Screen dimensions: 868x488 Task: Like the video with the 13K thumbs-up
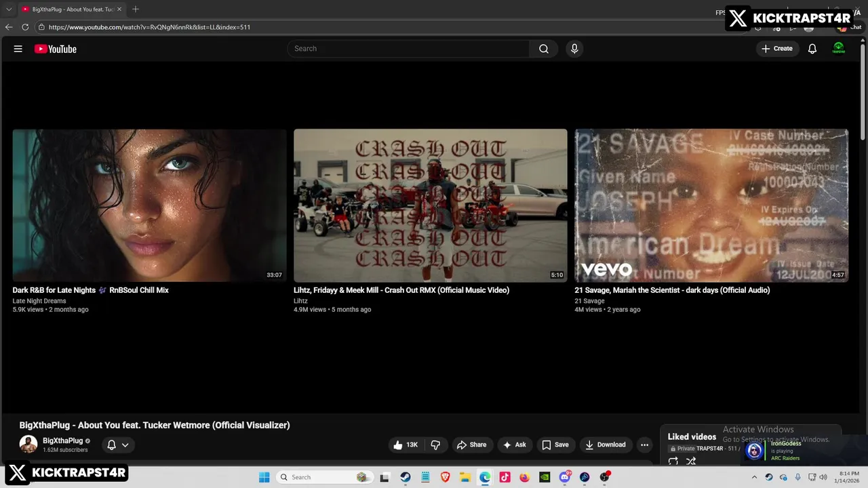[x=406, y=445]
